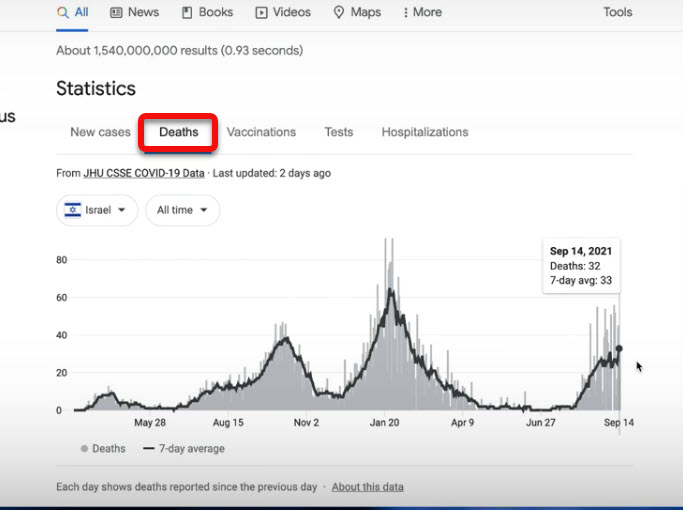Viewport: 683px width, 510px height.
Task: Open the Maps search tab
Action: tap(357, 12)
